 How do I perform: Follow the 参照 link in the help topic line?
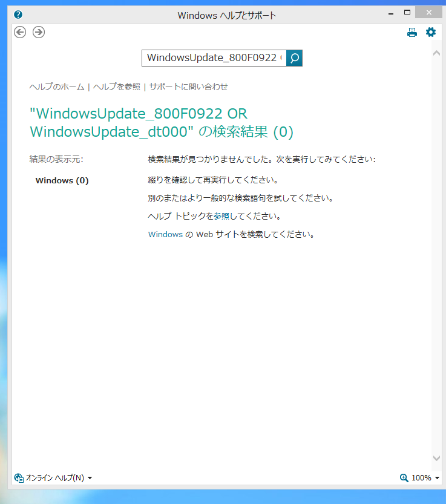pos(221,216)
